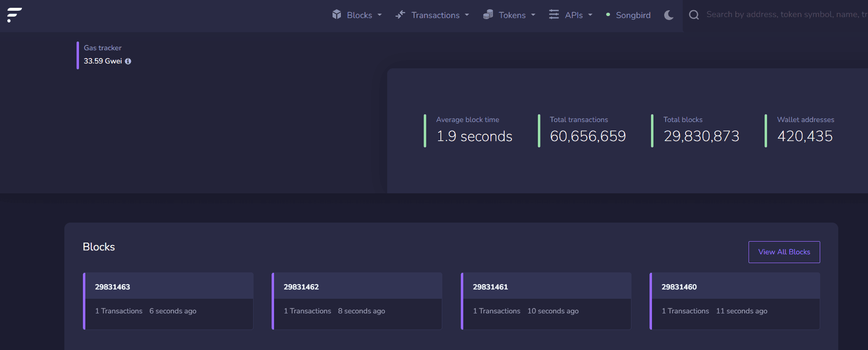Click the Wallet addresses label
The image size is (868, 350).
tap(806, 120)
